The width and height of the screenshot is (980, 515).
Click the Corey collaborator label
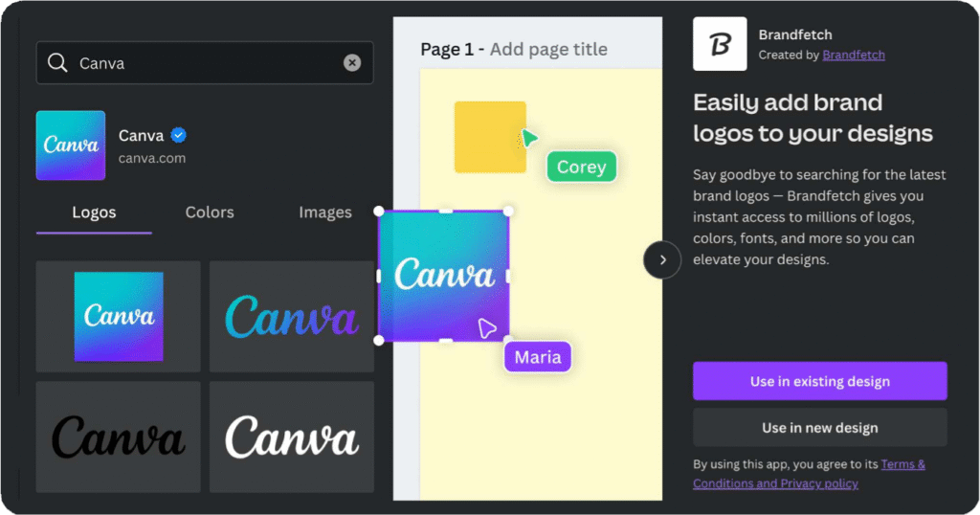click(x=581, y=167)
